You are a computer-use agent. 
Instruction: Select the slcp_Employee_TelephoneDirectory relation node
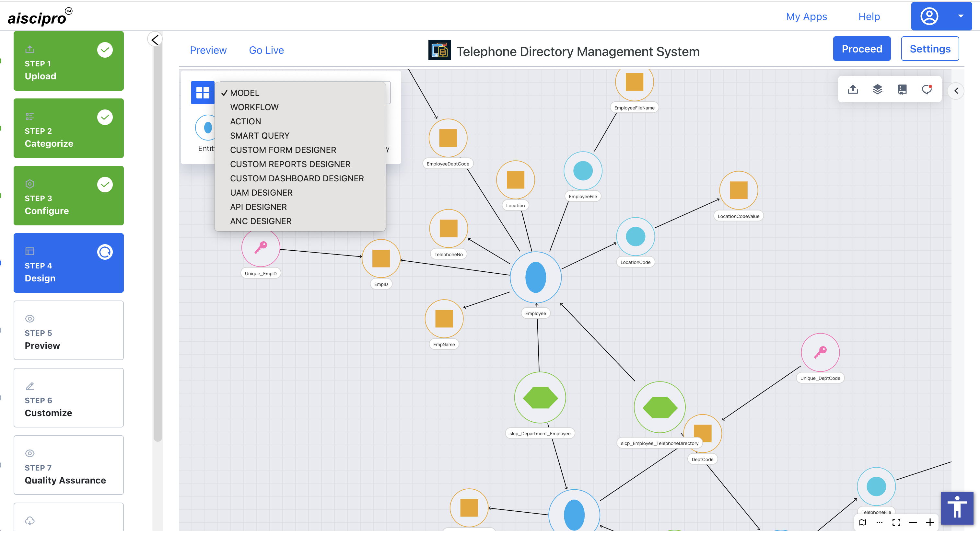[659, 407]
